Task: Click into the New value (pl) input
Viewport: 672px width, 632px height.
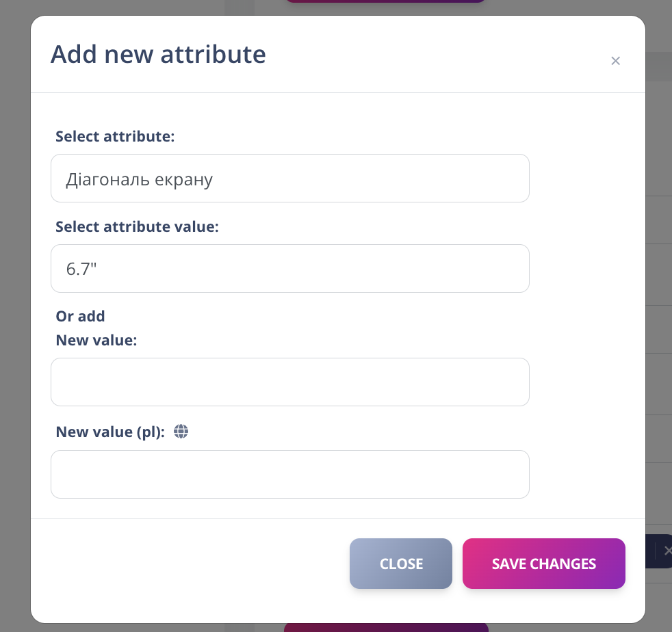Action: pos(289,474)
